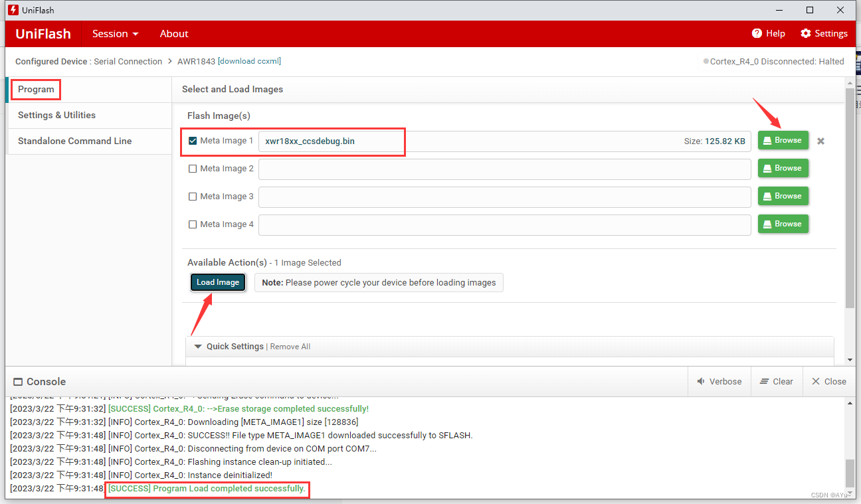Clear the console log
Viewport: 861px width, 504px height.
[x=777, y=381]
